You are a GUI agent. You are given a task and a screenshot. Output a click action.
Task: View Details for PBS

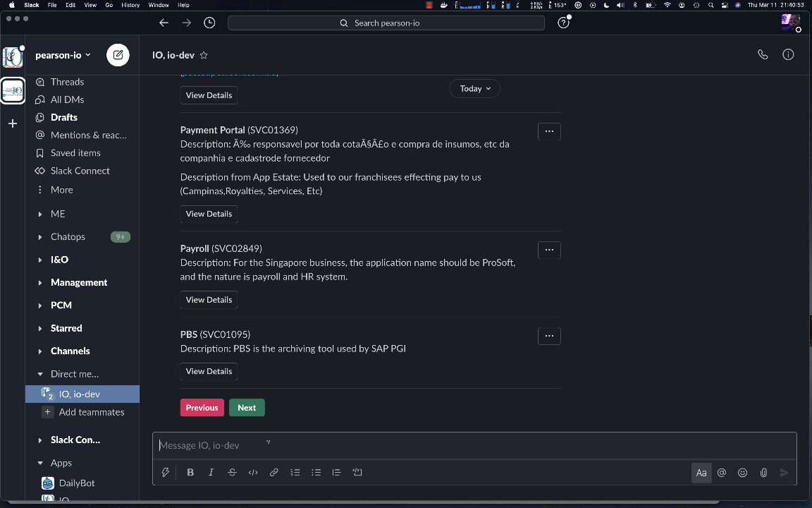209,371
